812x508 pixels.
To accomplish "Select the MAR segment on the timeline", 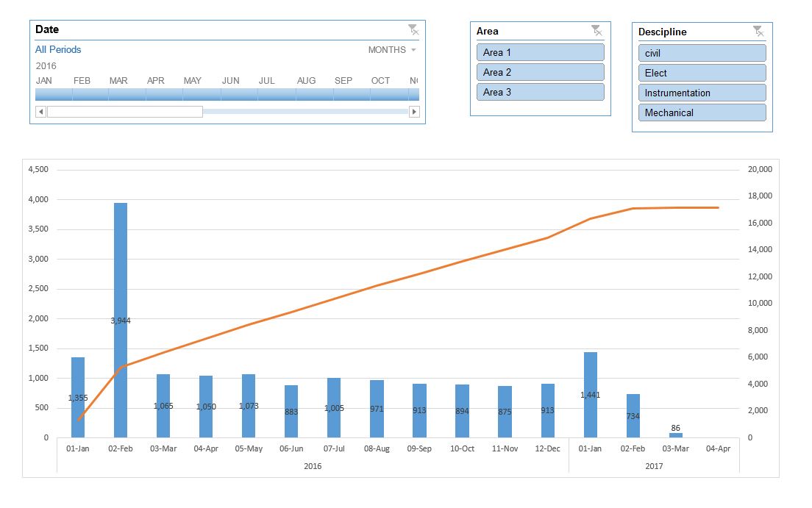I will (127, 94).
